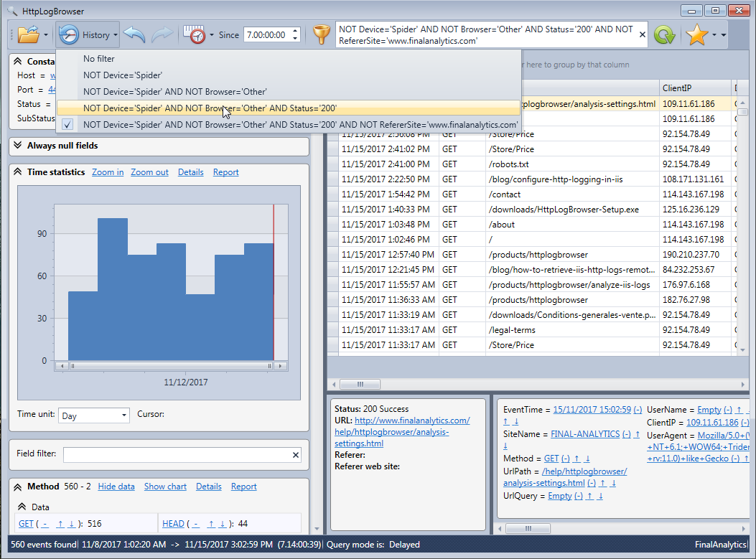Image resolution: width=756 pixels, height=559 pixels.
Task: Clear the filter text with X
Action: 643,34
